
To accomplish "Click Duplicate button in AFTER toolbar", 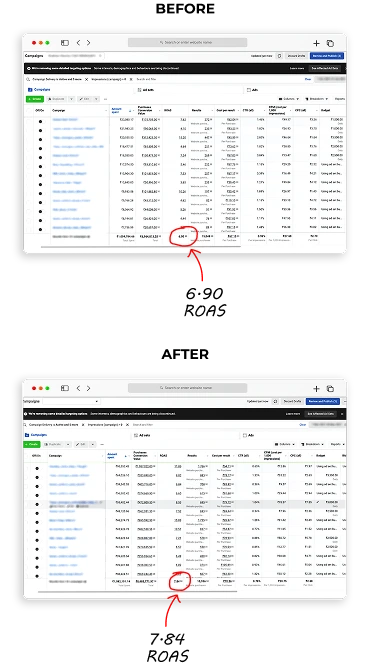I will pos(53,444).
